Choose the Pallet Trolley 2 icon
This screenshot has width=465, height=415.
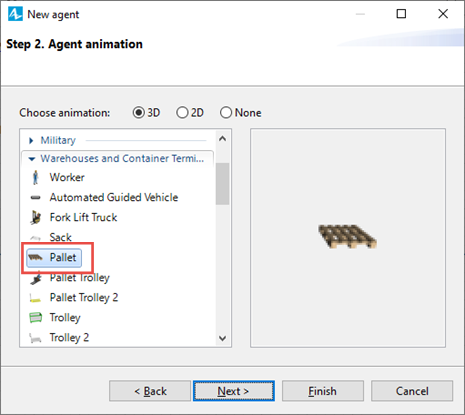coord(35,298)
